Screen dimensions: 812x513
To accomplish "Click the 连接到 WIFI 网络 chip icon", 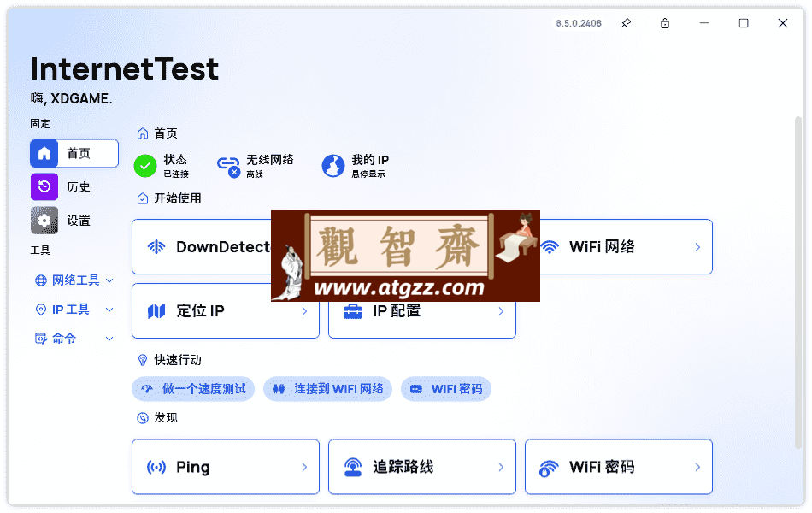I will tap(279, 389).
